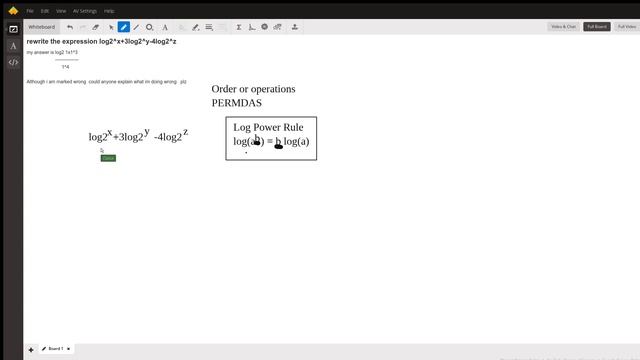640x360 pixels.
Task: Open the View menu
Action: point(61,11)
